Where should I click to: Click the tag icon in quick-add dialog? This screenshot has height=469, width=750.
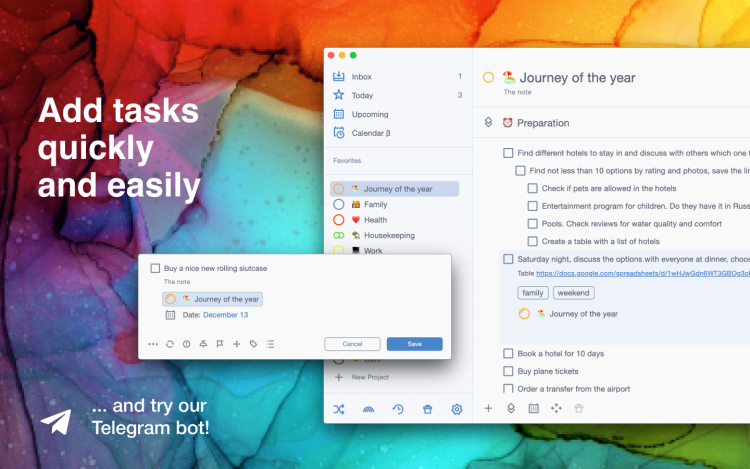(x=253, y=344)
